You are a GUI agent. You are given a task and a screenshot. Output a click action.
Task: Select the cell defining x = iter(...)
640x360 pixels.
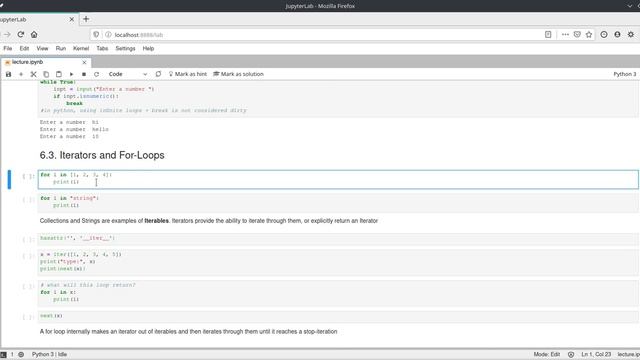click(338, 262)
